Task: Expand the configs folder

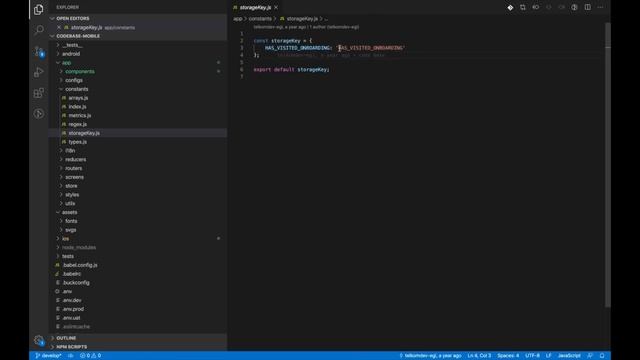Action: coord(138,80)
